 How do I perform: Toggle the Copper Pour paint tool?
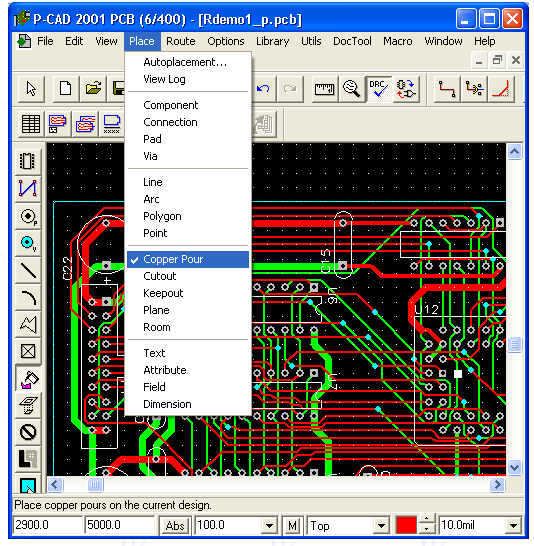(28, 379)
